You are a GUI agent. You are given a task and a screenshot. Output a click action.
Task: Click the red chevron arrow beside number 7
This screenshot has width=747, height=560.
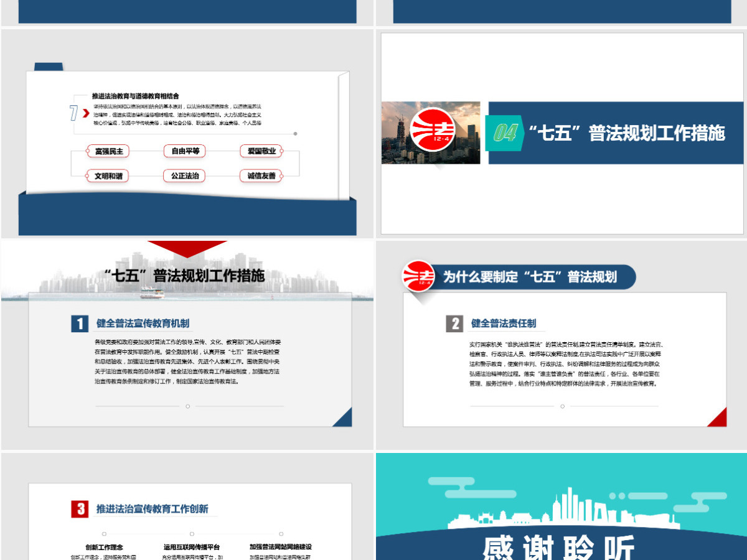point(85,114)
